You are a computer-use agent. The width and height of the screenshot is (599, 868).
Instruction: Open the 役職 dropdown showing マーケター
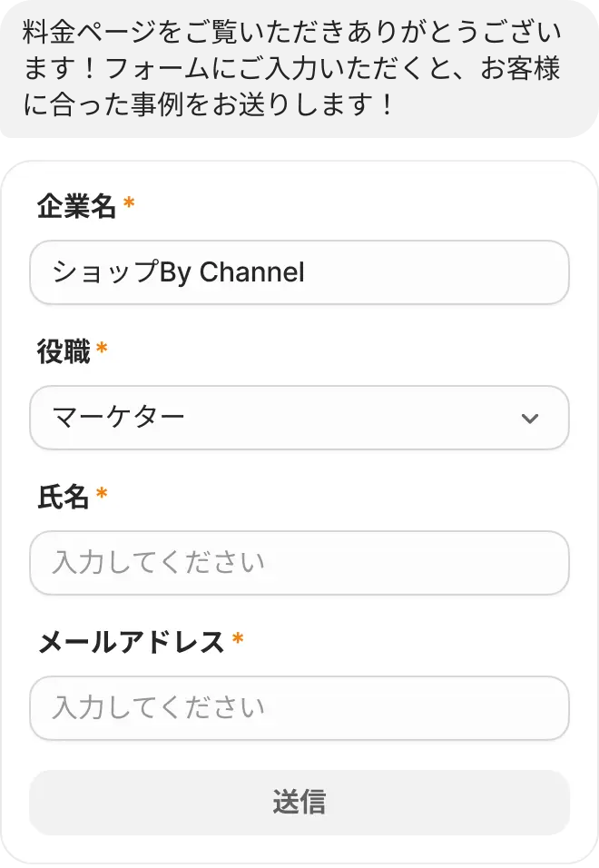pos(299,418)
